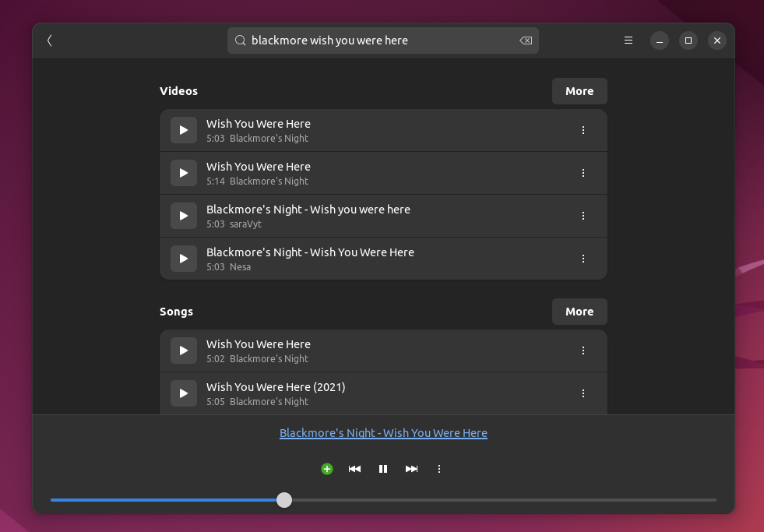This screenshot has width=764, height=532.
Task: Edit the search box text
Action: point(383,41)
